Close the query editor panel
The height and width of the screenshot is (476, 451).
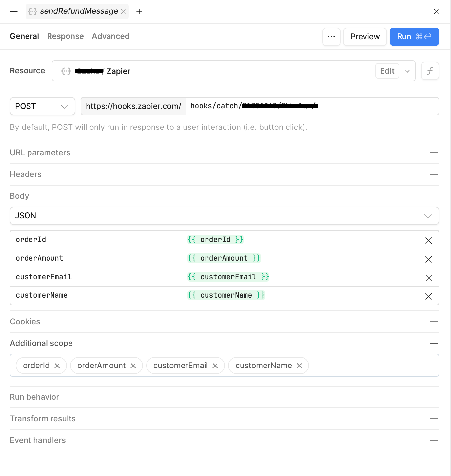[x=437, y=11]
